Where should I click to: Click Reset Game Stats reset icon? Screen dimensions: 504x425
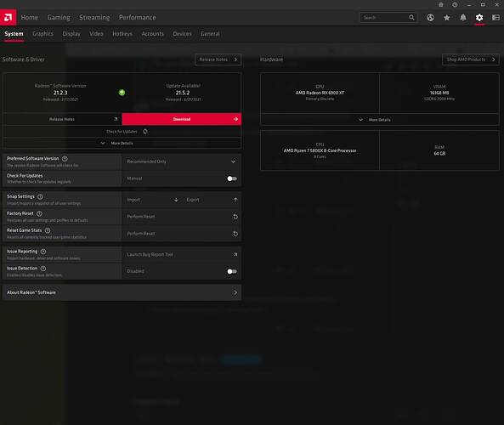pyautogui.click(x=235, y=234)
